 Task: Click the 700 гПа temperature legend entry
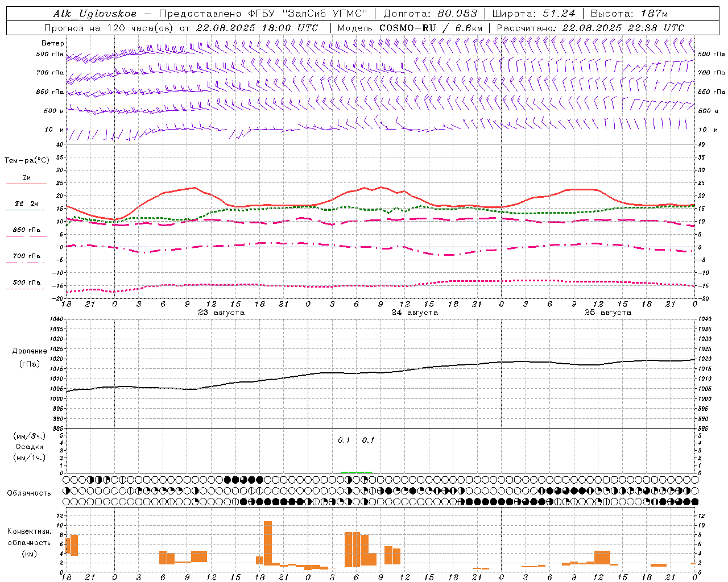click(26, 258)
